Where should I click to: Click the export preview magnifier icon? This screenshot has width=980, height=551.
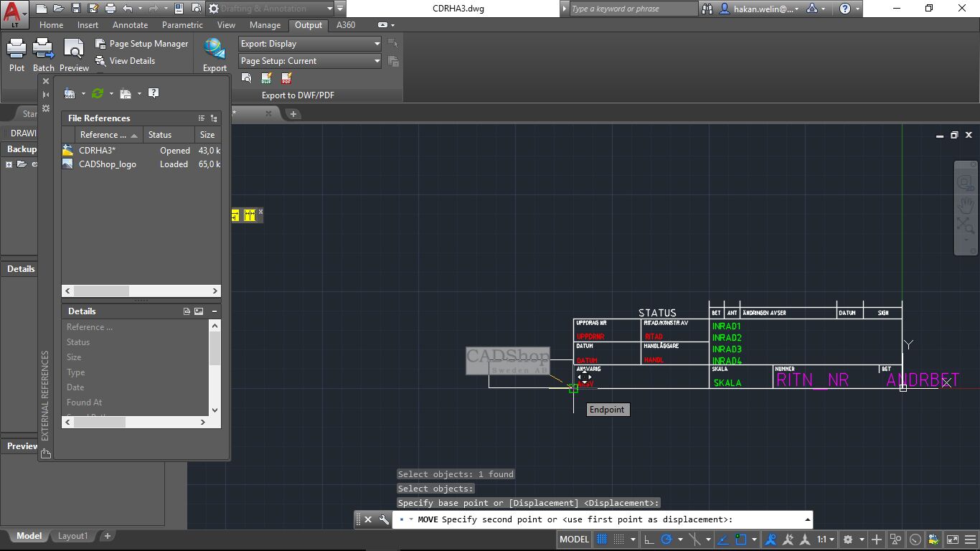(246, 78)
